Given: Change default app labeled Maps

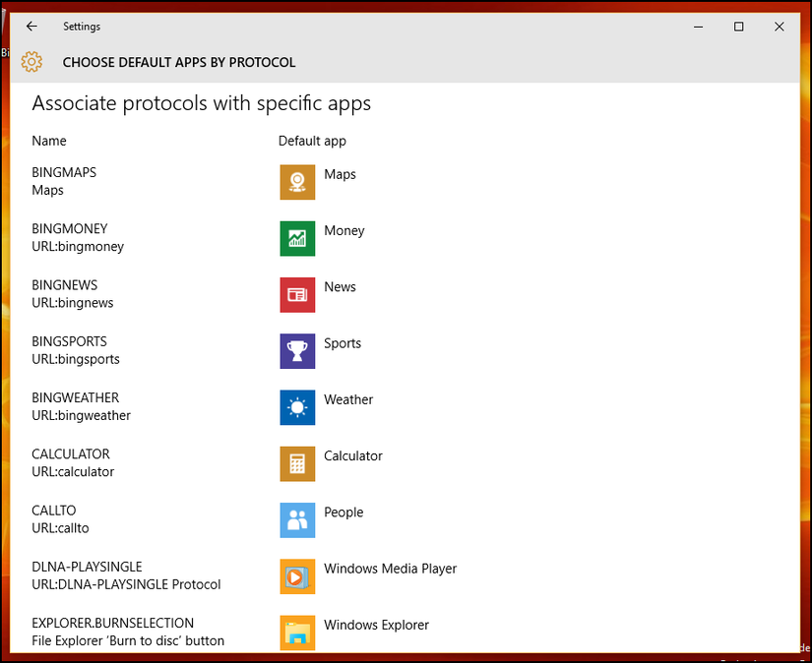Looking at the screenshot, I should pos(340,174).
